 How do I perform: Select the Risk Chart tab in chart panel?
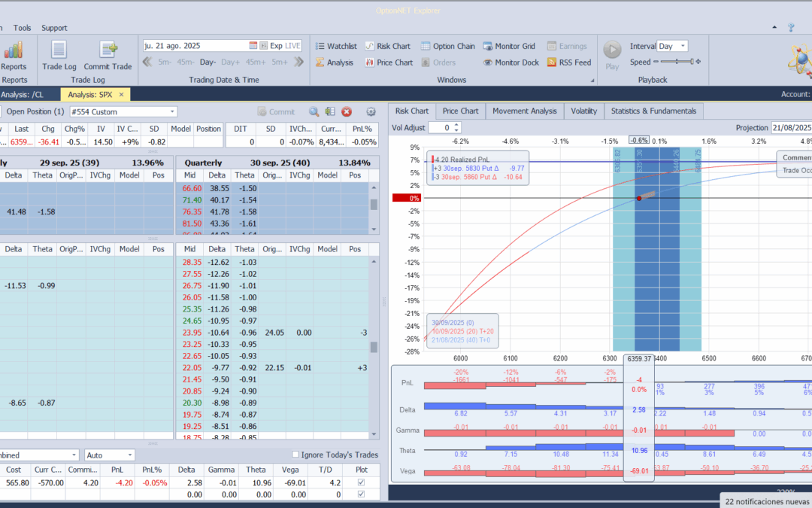click(x=412, y=111)
